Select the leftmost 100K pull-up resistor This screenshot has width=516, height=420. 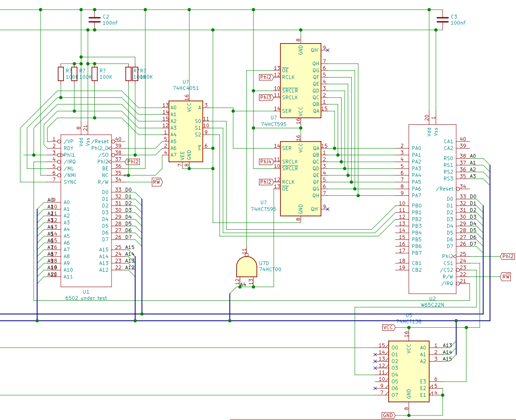(x=61, y=74)
